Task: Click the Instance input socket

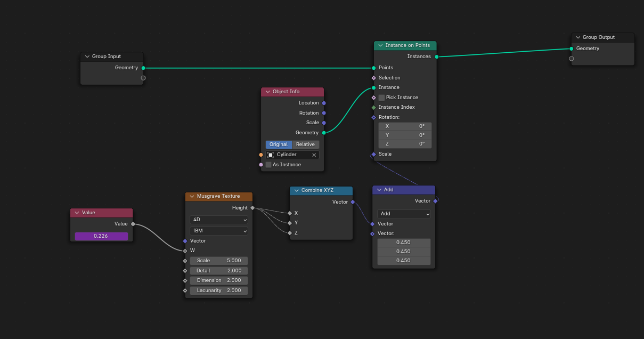Action: point(374,87)
